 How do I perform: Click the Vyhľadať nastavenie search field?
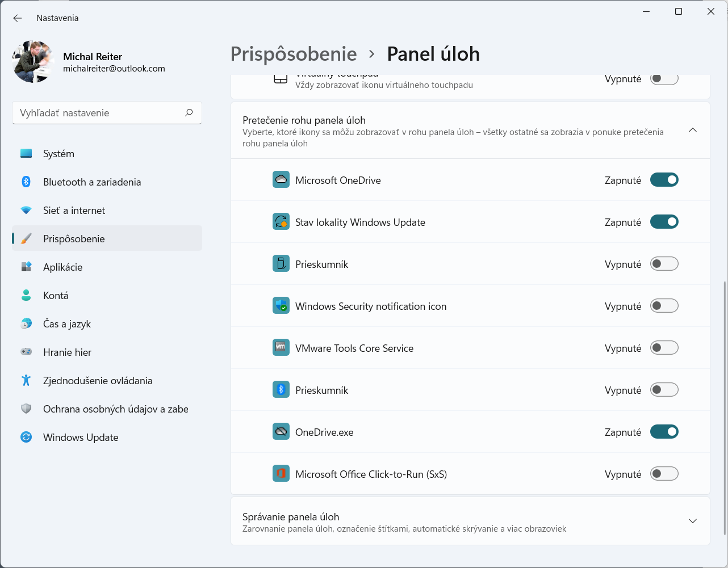coord(99,113)
